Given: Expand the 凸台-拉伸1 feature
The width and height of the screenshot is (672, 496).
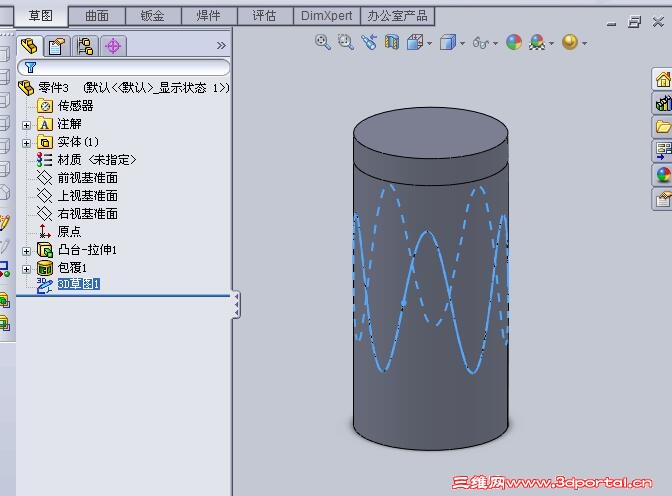Looking at the screenshot, I should [x=27, y=251].
